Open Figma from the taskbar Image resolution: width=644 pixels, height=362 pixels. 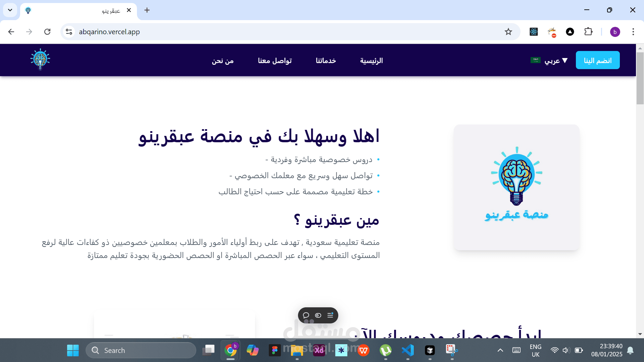275,350
